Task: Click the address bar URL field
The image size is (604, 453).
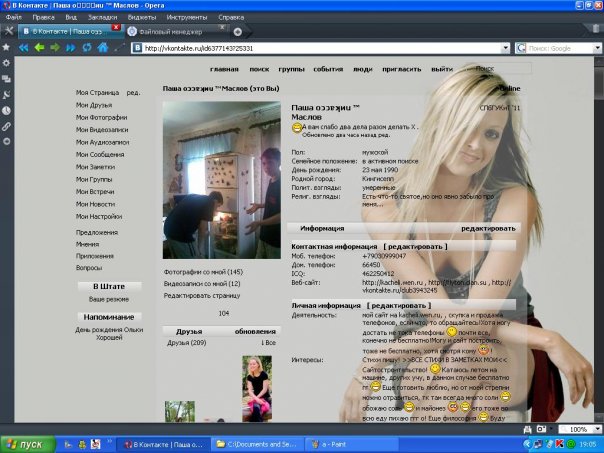Action: tap(322, 48)
